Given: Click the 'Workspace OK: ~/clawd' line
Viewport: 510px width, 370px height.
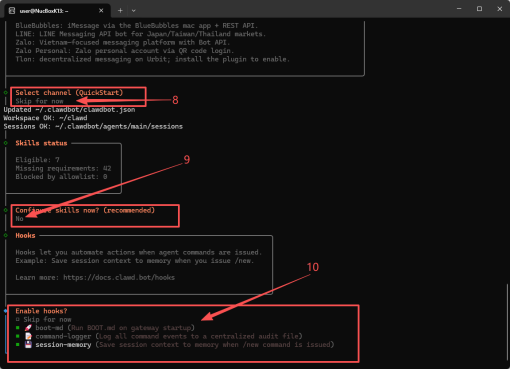Looking at the screenshot, I should tap(45, 118).
